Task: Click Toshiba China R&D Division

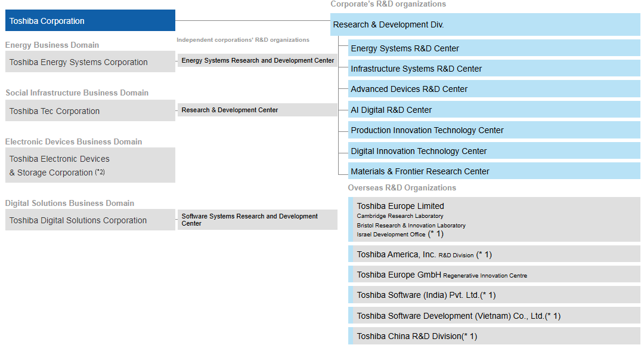Action: [x=494, y=336]
